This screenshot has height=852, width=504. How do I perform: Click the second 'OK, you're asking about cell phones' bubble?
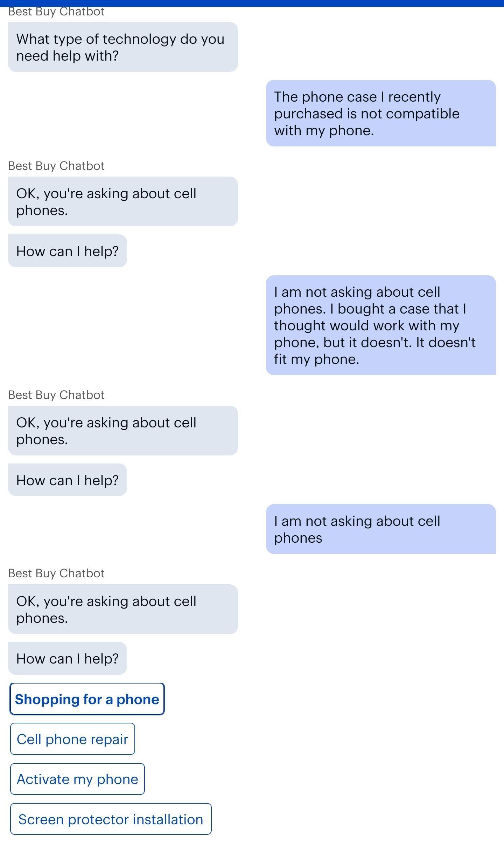[x=123, y=431]
